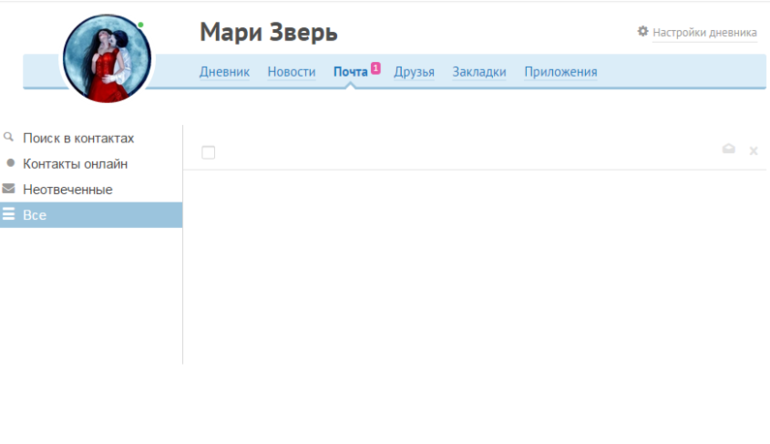Go to the Друзья tab

click(414, 72)
